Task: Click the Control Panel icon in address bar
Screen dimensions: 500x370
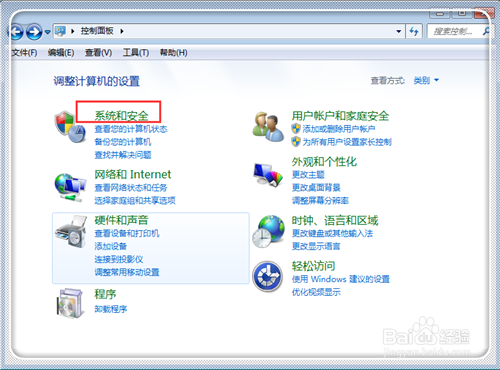Action: (x=60, y=31)
